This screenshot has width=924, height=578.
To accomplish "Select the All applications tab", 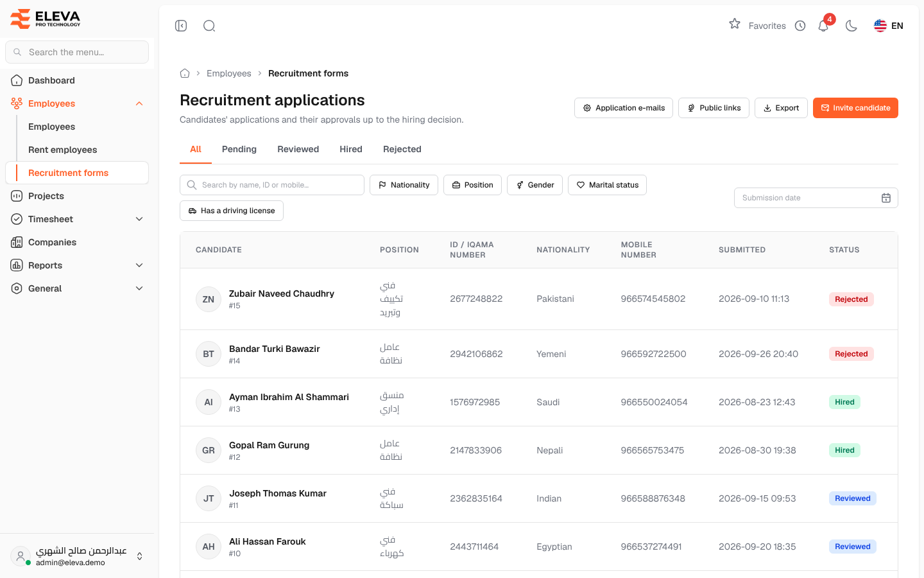I will pyautogui.click(x=196, y=149).
